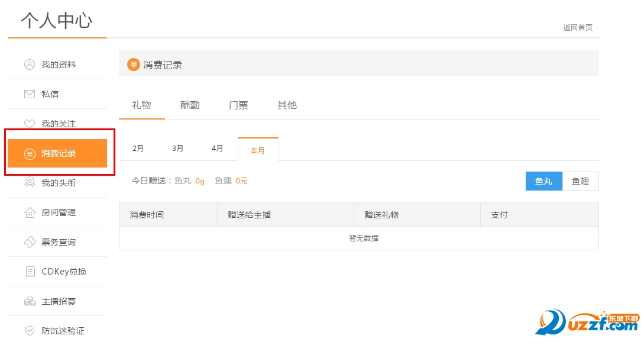
Task: Click the shield icon next to 防沉迷验证
Action: click(30, 331)
